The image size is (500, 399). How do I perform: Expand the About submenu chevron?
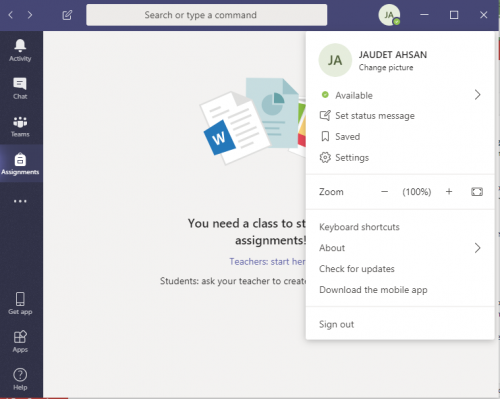[x=478, y=248]
